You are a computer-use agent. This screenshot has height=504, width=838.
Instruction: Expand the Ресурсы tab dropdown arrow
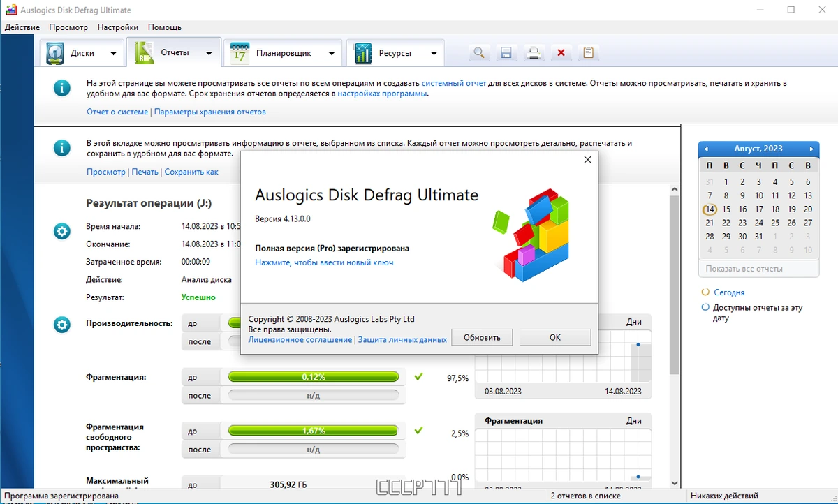[x=434, y=53]
